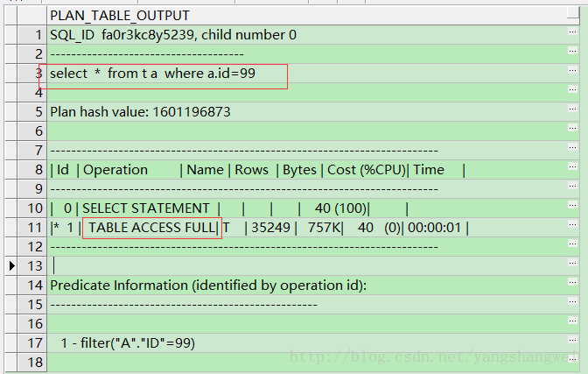
Task: Open ellipsis button on select statement row
Action: coord(570,73)
